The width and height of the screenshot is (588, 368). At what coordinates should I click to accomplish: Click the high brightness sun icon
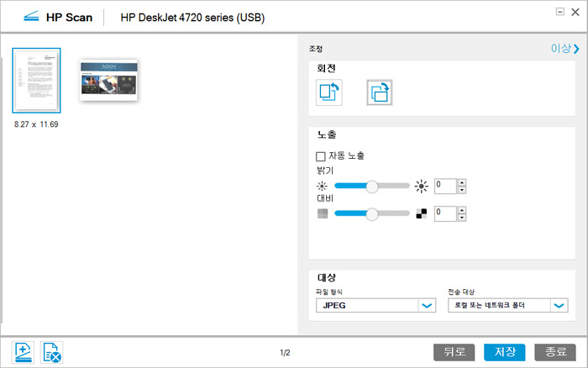[x=422, y=186]
